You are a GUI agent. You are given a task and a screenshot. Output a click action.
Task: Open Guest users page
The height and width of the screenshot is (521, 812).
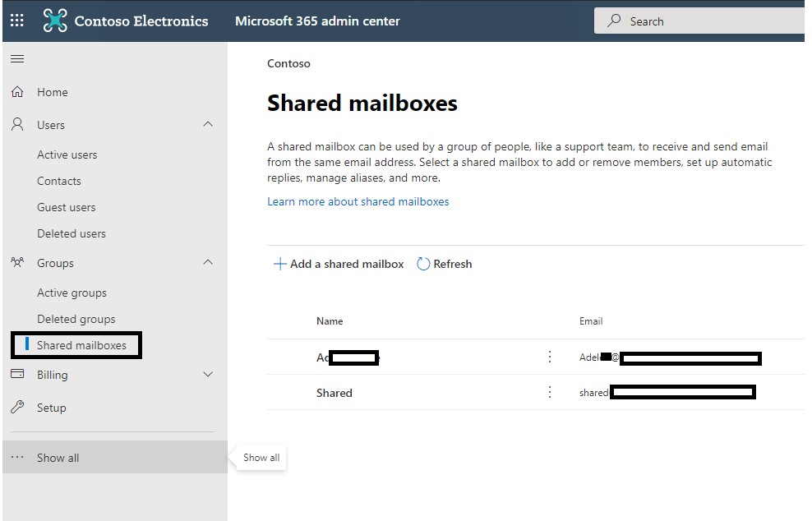pyautogui.click(x=67, y=207)
